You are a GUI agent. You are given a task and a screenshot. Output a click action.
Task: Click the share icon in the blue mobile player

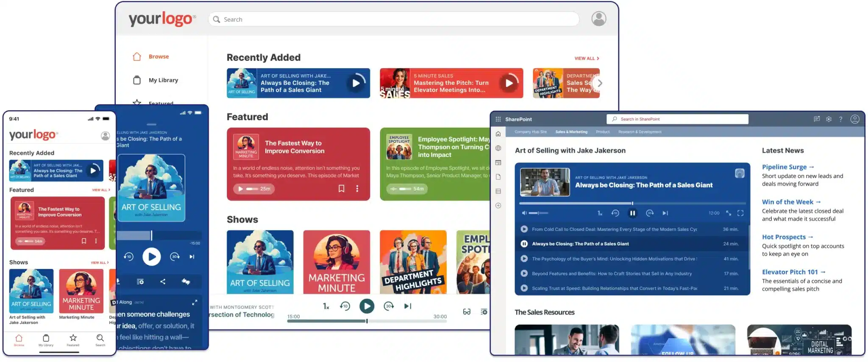163,282
